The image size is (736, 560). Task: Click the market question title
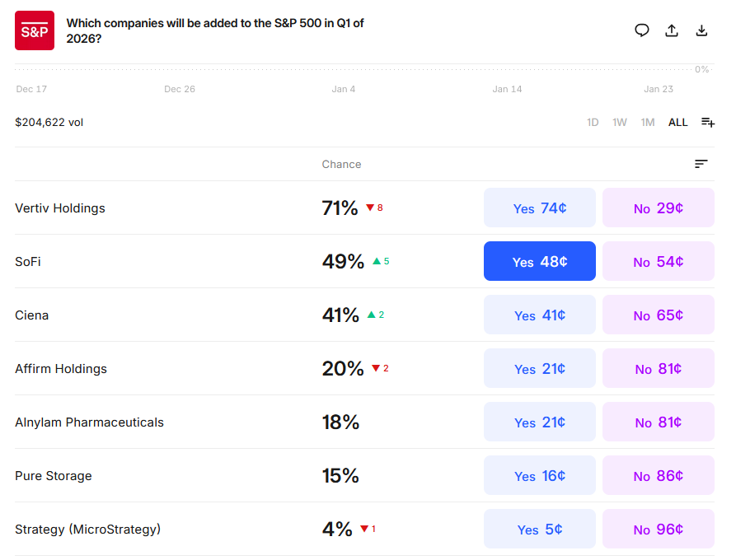tap(215, 30)
